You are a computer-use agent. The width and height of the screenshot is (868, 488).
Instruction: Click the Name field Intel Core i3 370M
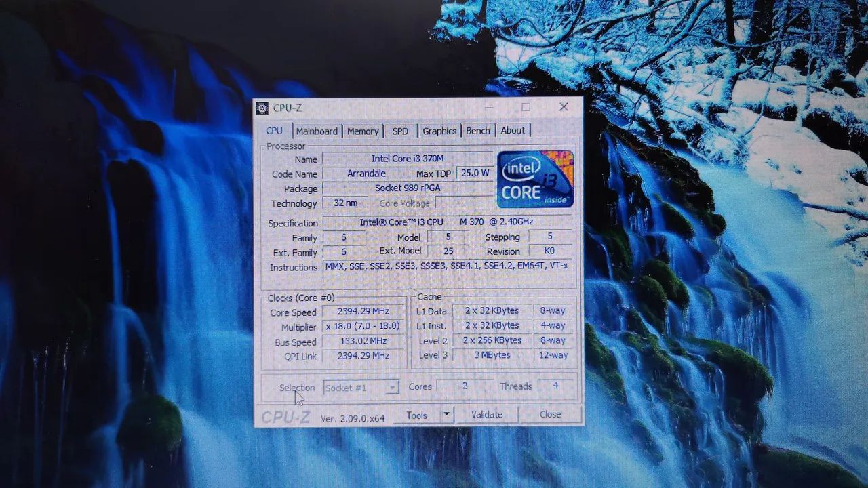click(408, 158)
